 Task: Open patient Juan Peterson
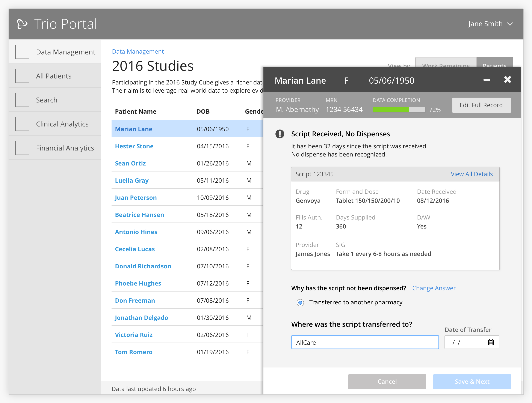pyautogui.click(x=136, y=198)
